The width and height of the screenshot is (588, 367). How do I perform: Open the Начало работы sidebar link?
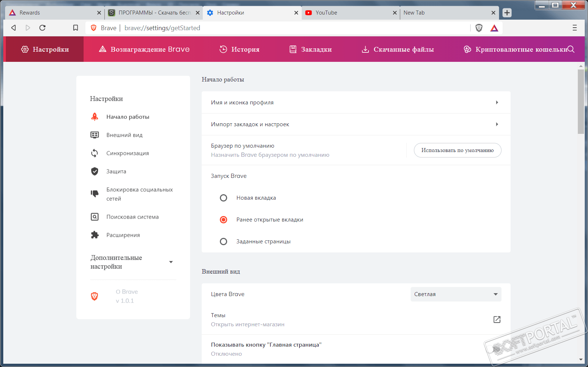(128, 117)
